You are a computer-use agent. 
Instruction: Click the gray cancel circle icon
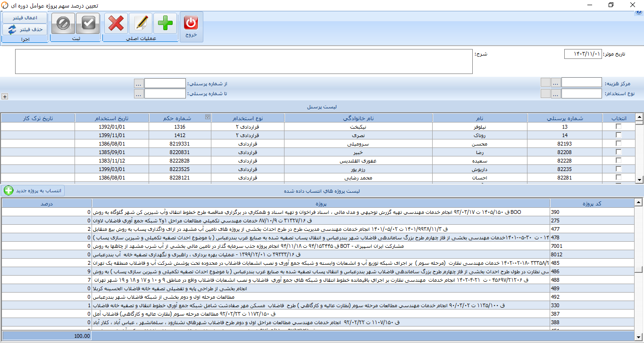pyautogui.click(x=63, y=23)
